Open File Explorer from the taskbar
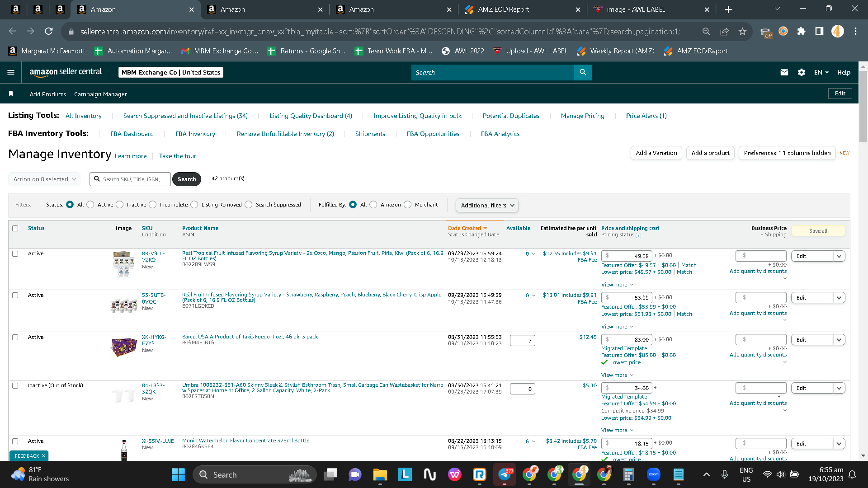Viewport: 868px width, 488px height. (380, 474)
